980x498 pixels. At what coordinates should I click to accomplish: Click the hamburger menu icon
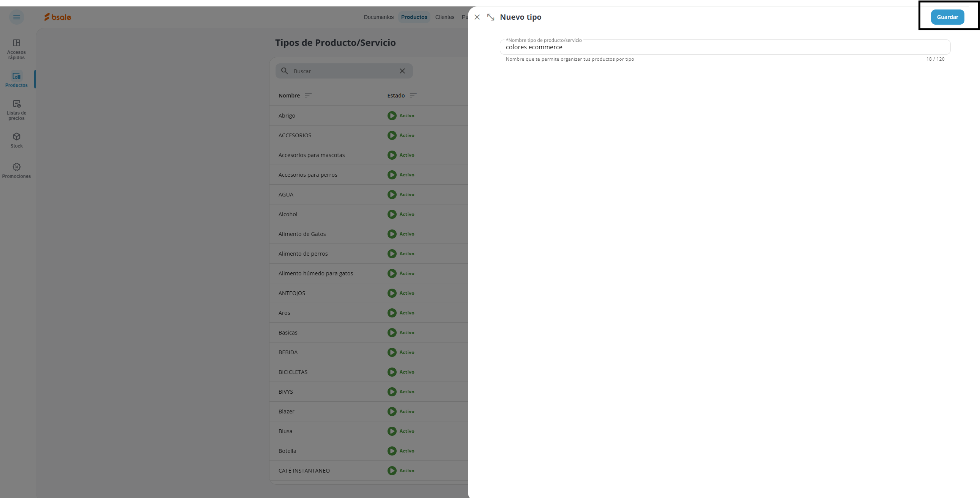point(16,17)
